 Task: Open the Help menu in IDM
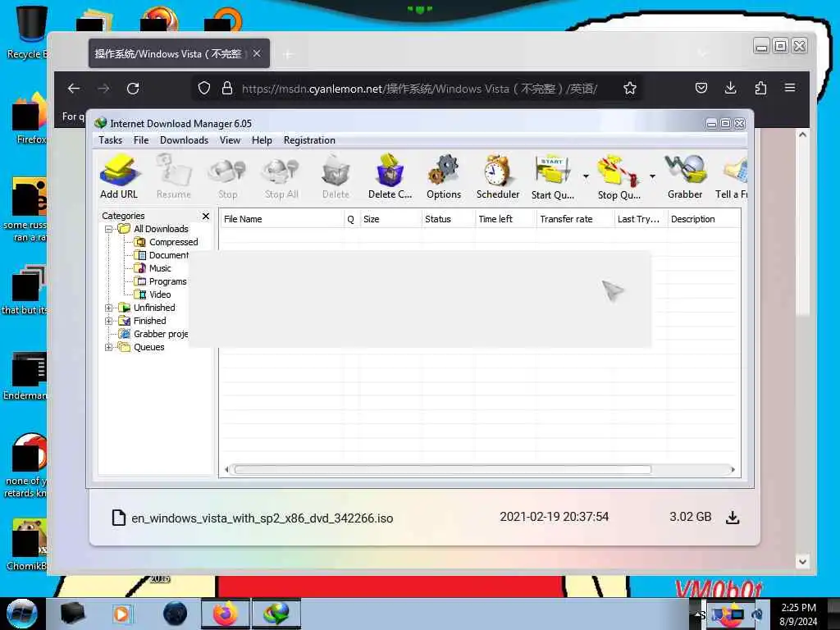[262, 140]
